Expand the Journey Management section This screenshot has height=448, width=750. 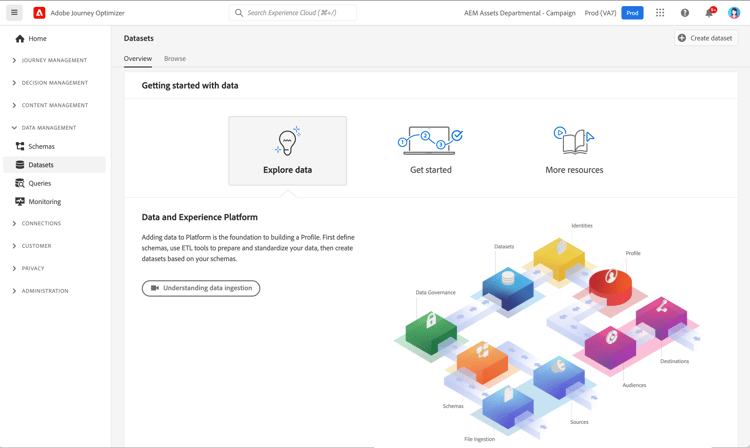[50, 60]
